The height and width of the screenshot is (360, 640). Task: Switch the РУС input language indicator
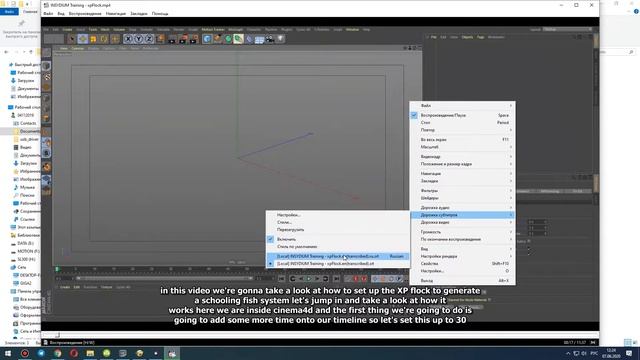coord(594,353)
